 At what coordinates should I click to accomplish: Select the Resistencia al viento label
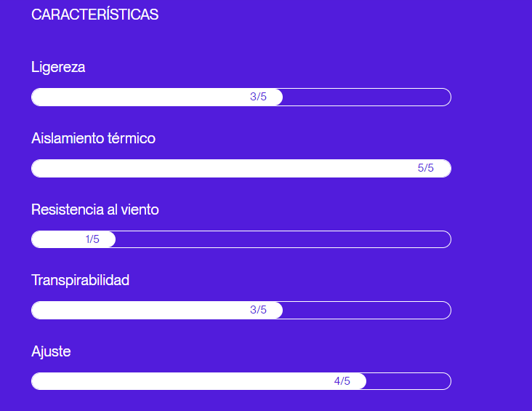coord(94,210)
